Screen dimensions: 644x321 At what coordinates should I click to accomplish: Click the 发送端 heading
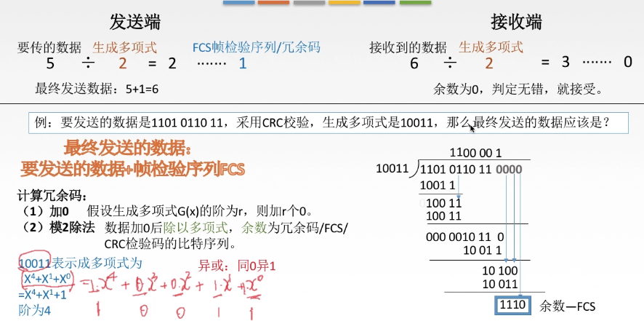click(x=135, y=22)
